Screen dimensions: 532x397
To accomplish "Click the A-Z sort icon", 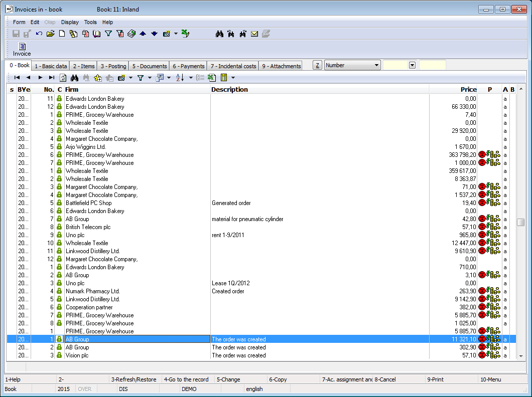I will pyautogui.click(x=180, y=78).
